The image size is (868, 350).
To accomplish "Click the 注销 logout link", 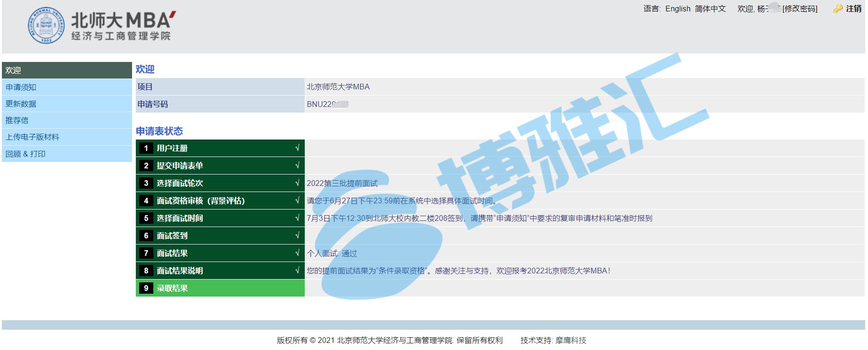I will click(x=854, y=9).
